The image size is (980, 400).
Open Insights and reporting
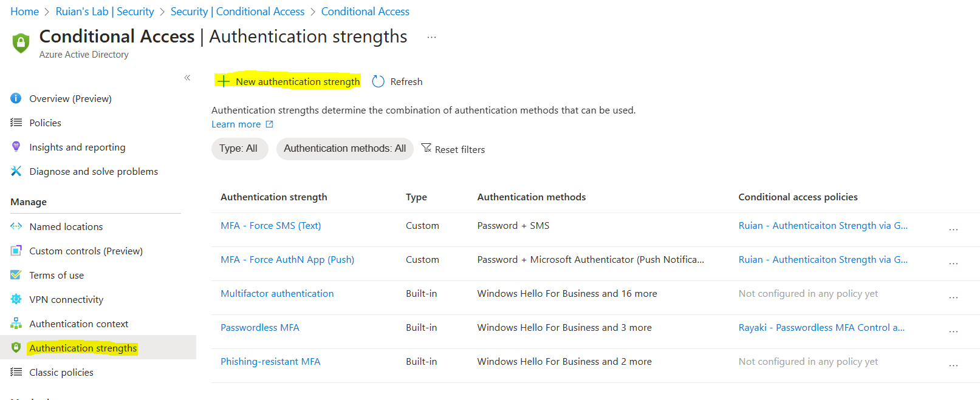[x=77, y=147]
